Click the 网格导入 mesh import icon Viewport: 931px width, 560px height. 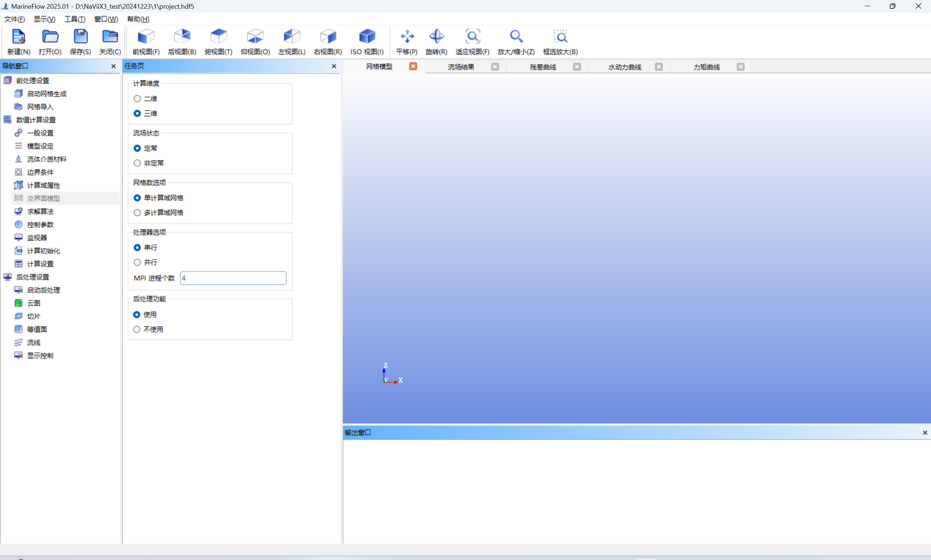[x=19, y=106]
